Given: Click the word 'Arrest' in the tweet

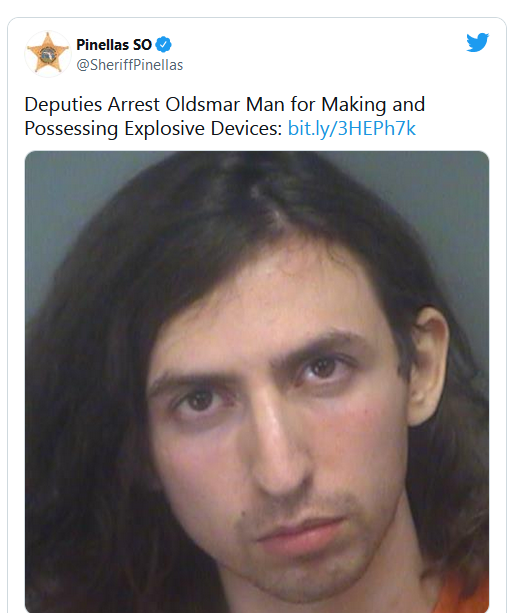Looking at the screenshot, I should (134, 105).
